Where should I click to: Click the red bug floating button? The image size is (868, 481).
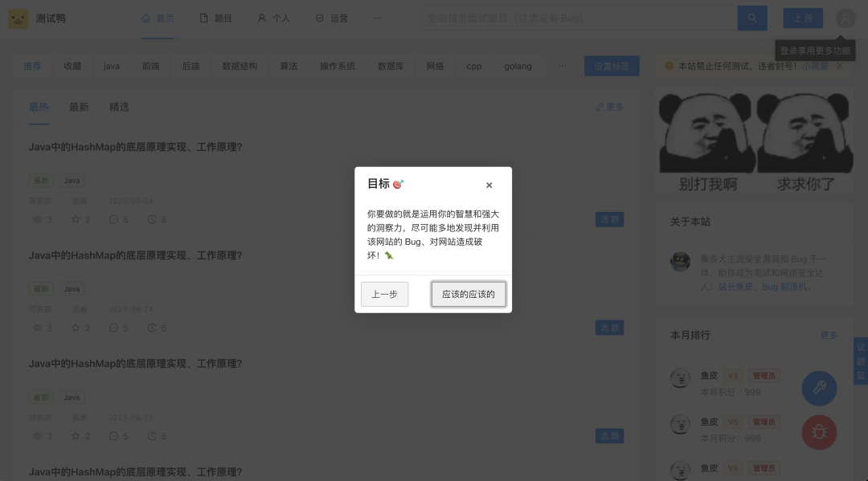(819, 433)
